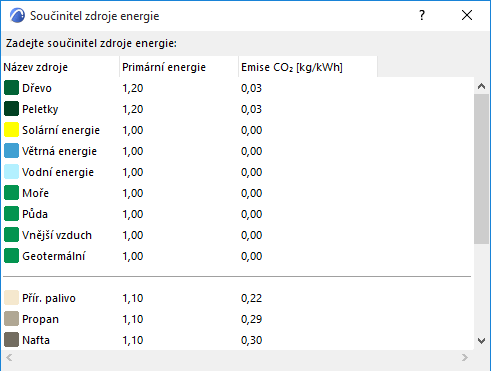Edit Moře CO₂ emission value 0,00
Image resolution: width=491 pixels, height=371 pixels.
[x=251, y=193]
